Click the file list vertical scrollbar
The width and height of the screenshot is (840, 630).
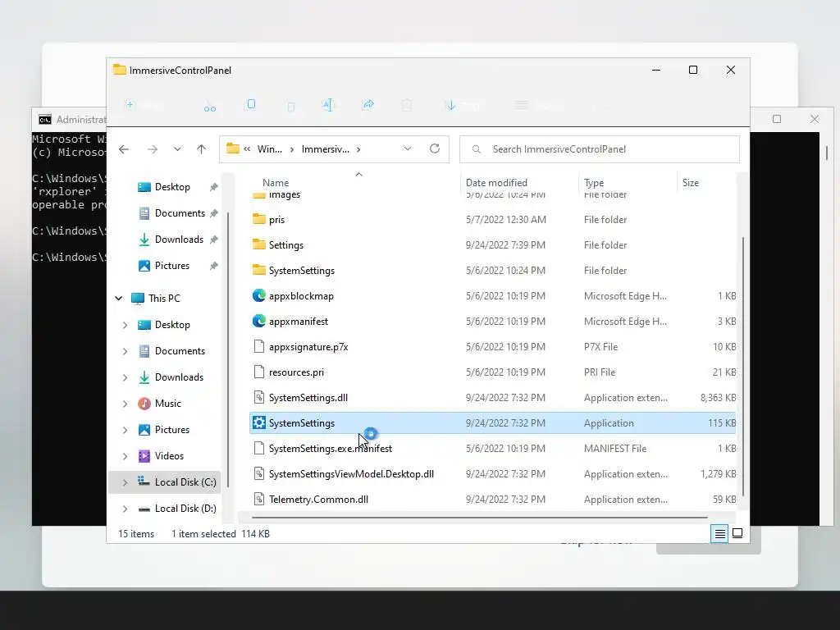tap(743, 367)
